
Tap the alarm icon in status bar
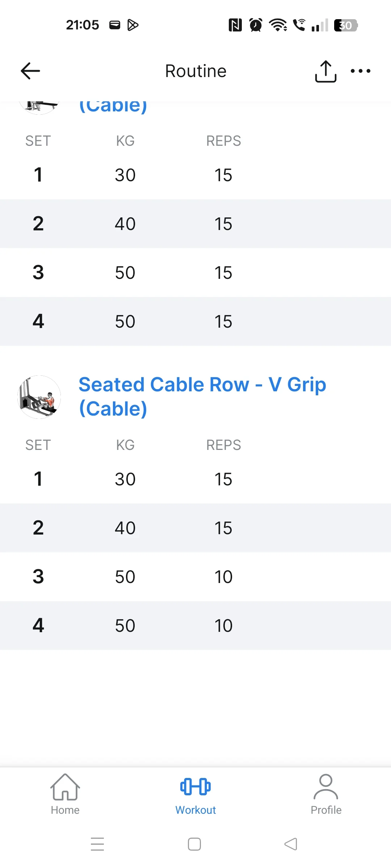click(x=256, y=25)
